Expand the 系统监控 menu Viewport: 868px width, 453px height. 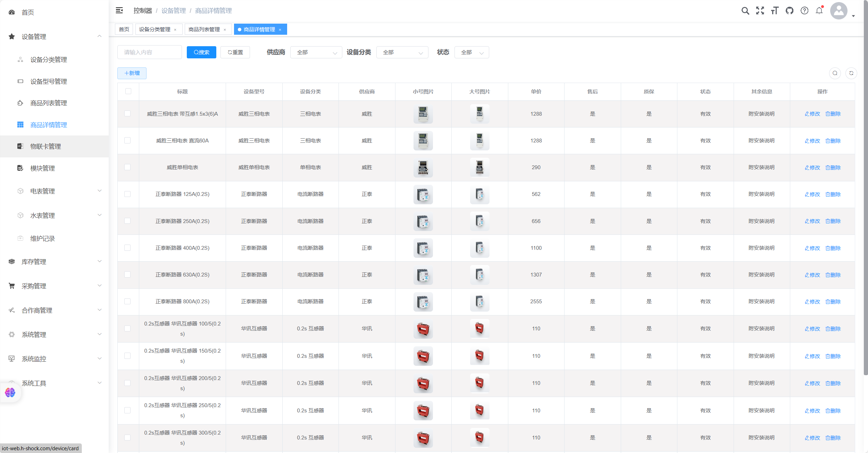[55, 359]
